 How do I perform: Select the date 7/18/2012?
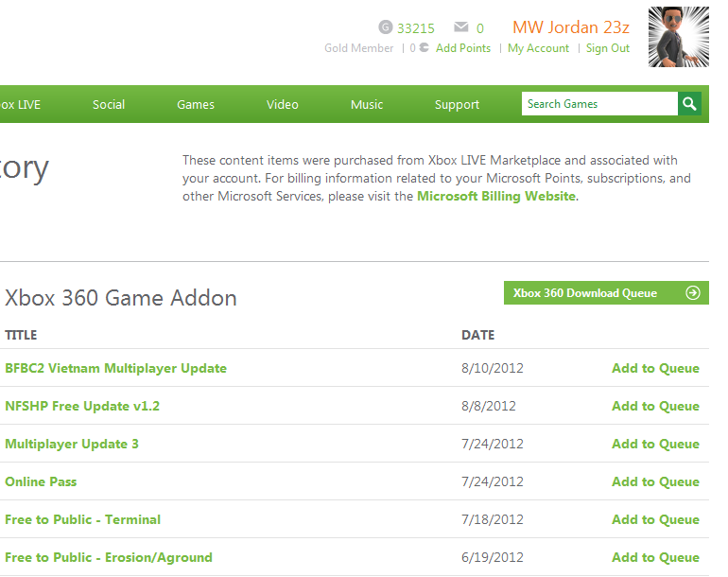point(493,519)
